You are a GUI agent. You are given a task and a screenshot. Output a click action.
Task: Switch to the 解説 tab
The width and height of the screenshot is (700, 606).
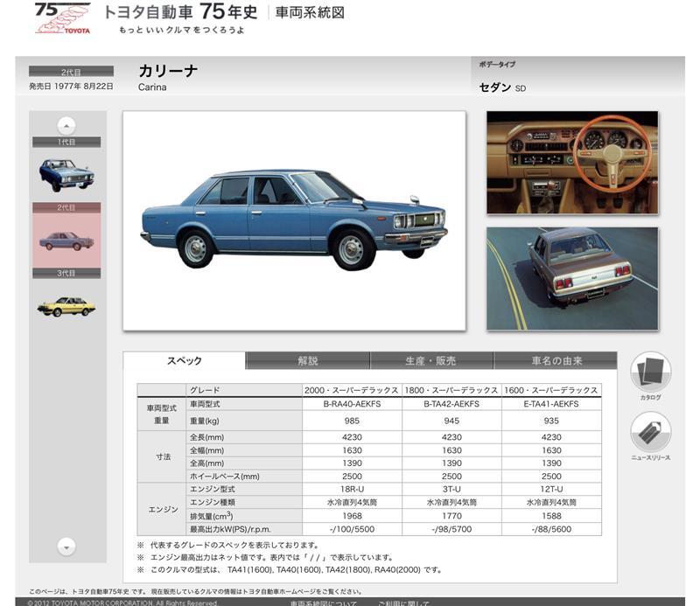[308, 360]
